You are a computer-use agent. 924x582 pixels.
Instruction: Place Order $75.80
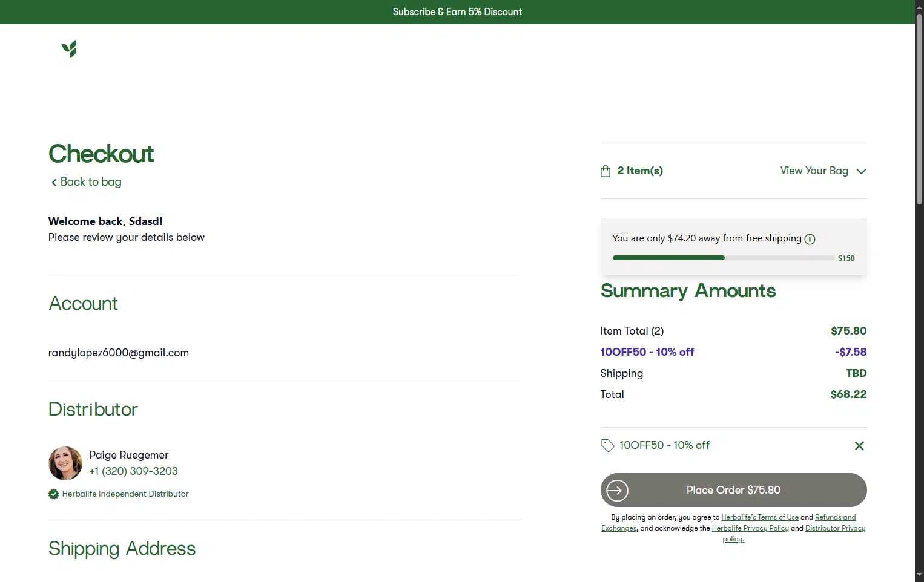733,490
